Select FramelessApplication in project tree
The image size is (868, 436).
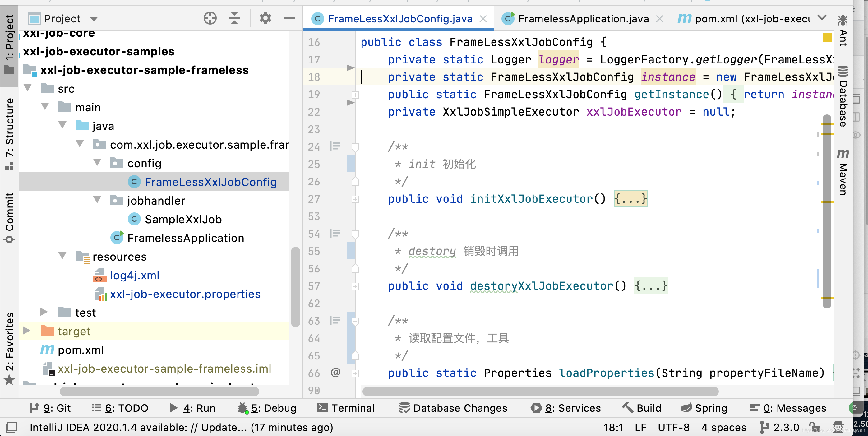point(186,238)
